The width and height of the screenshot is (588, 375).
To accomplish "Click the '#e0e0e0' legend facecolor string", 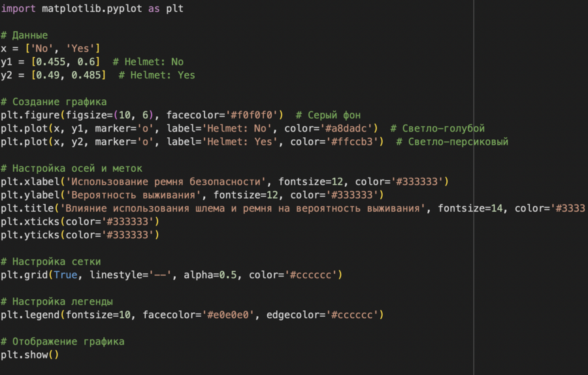I will pos(228,315).
